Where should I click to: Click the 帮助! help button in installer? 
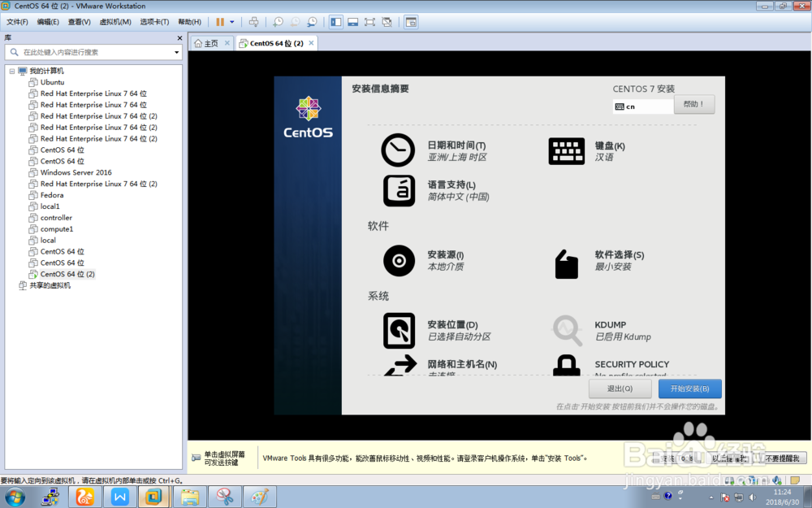tap(694, 104)
